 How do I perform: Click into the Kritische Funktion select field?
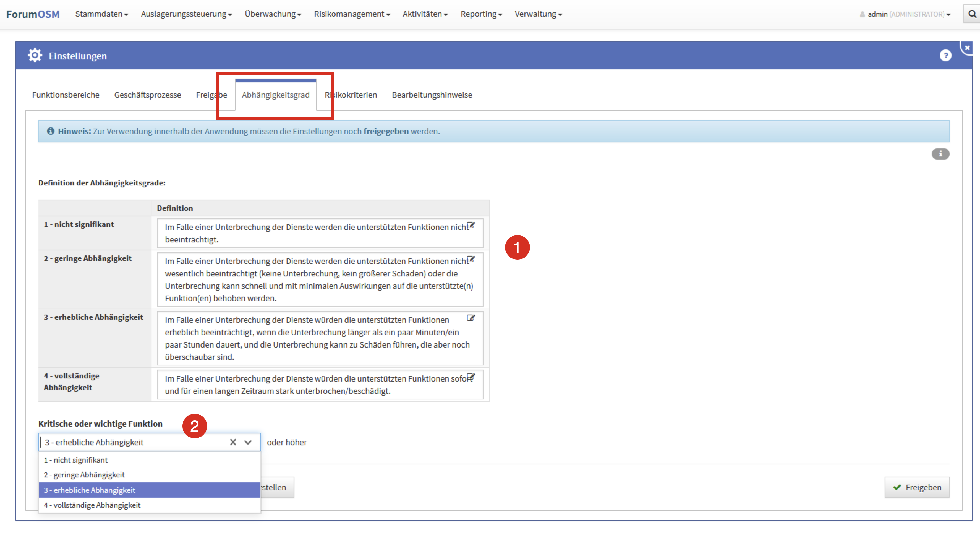coord(133,442)
